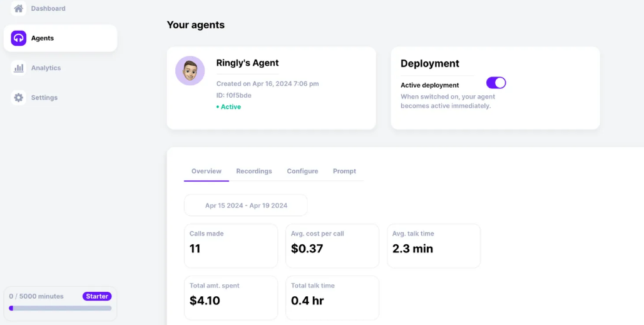The width and height of the screenshot is (644, 325).
Task: Open the Prompt tab
Action: (x=344, y=171)
